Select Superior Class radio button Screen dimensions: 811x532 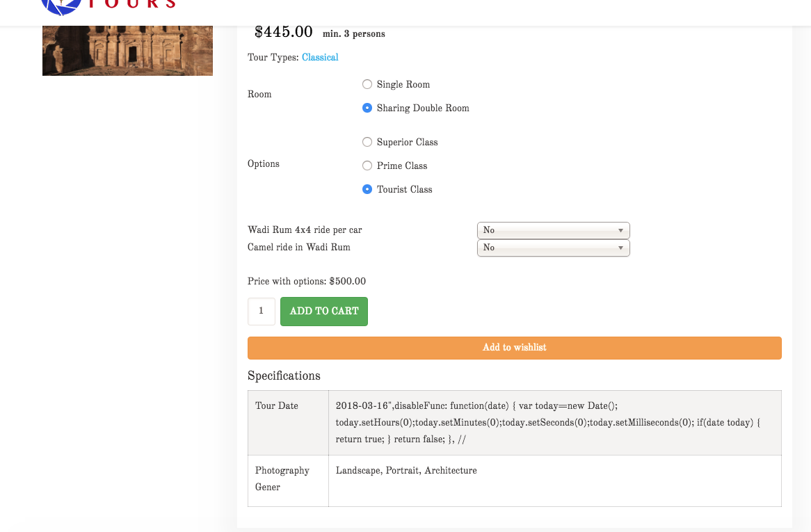click(367, 142)
